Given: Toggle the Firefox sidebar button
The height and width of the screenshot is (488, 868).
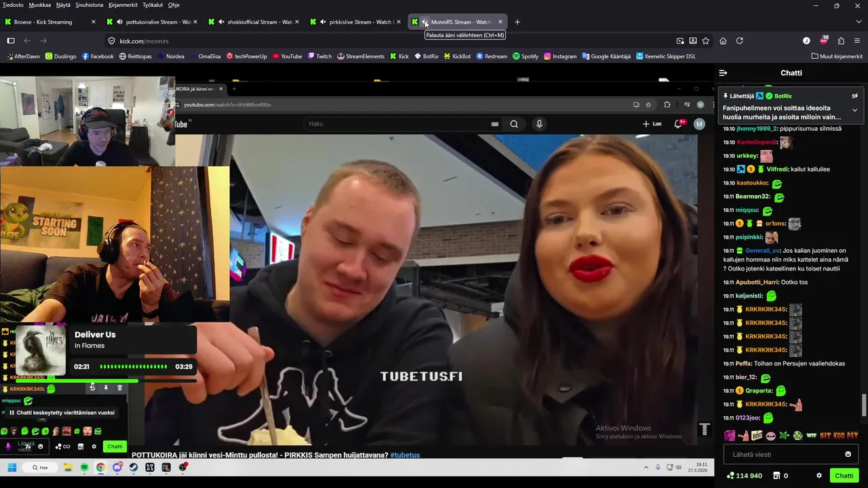Looking at the screenshot, I should 11,41.
